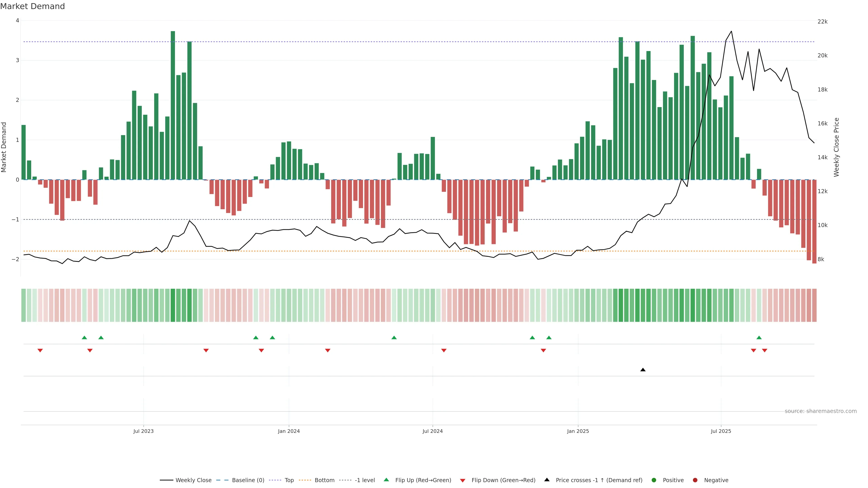Hide the Top dotted line via legend

point(289,480)
